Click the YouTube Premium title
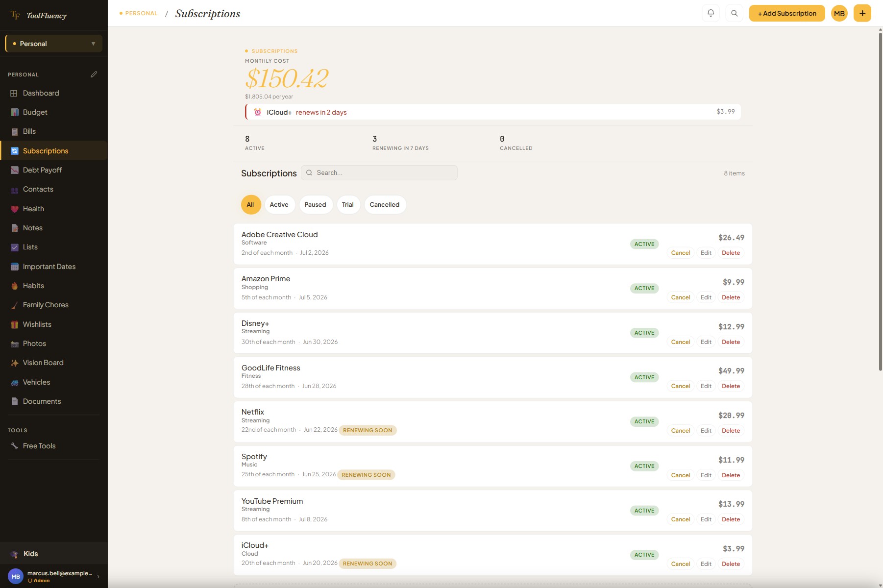The image size is (883, 588). pyautogui.click(x=272, y=501)
